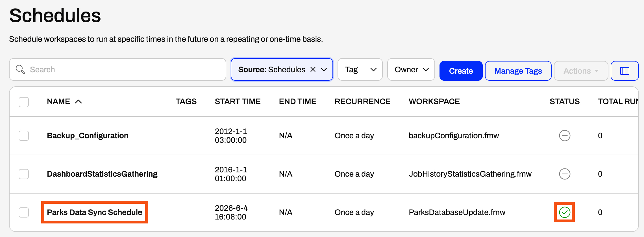
Task: Click the Create button
Action: pos(461,71)
